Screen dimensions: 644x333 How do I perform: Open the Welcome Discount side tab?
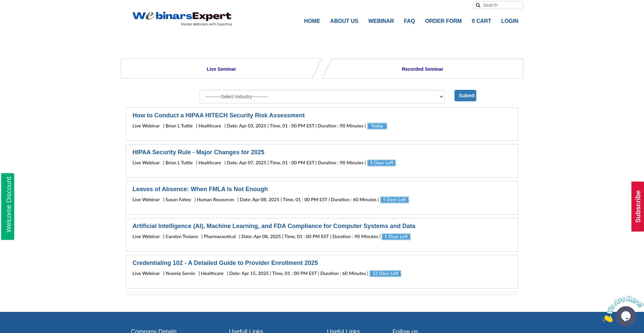click(8, 206)
